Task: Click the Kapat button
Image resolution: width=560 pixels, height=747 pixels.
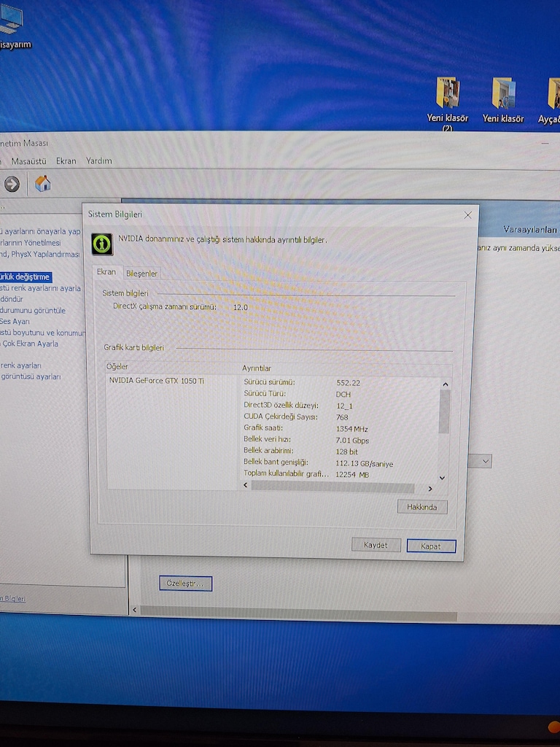Action: click(431, 546)
